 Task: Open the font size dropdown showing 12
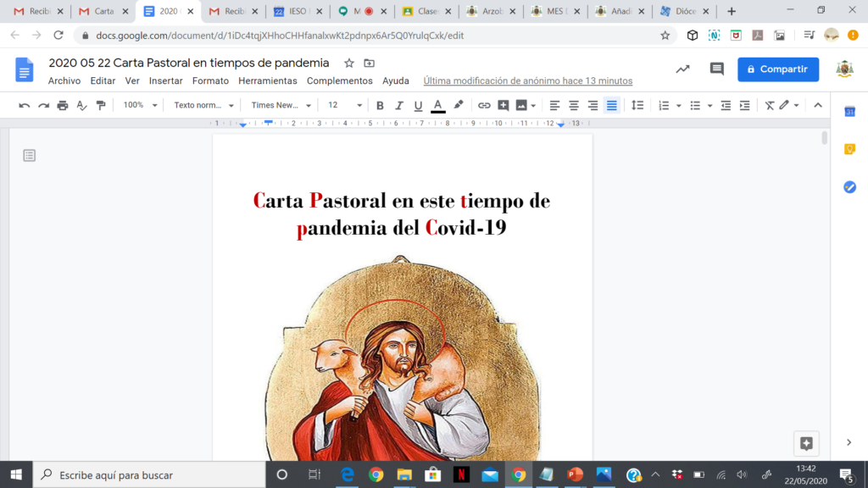[x=344, y=105]
